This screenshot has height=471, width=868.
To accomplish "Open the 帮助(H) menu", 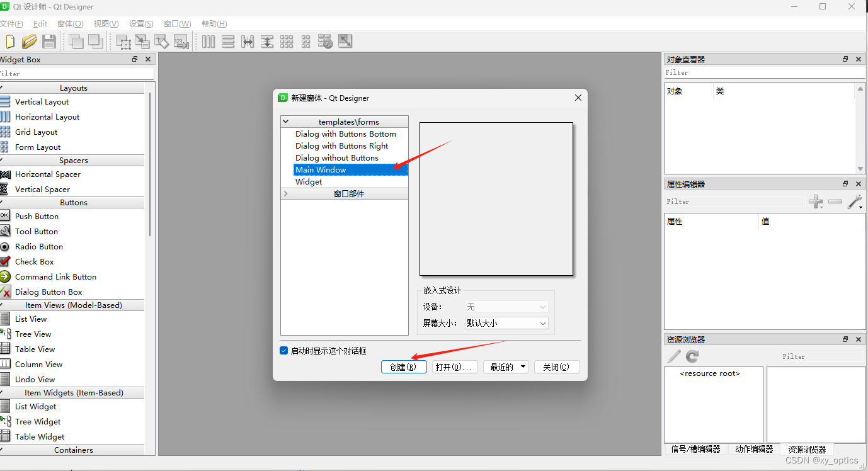I will click(x=214, y=23).
